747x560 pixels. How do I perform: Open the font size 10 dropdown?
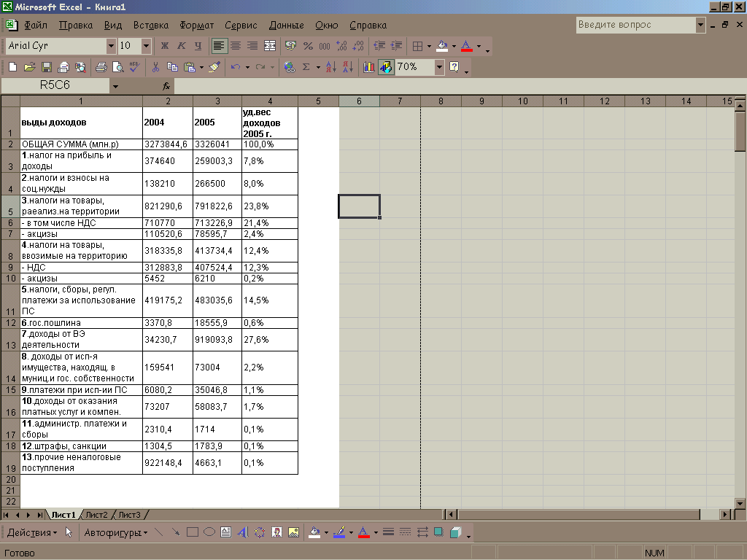[146, 46]
